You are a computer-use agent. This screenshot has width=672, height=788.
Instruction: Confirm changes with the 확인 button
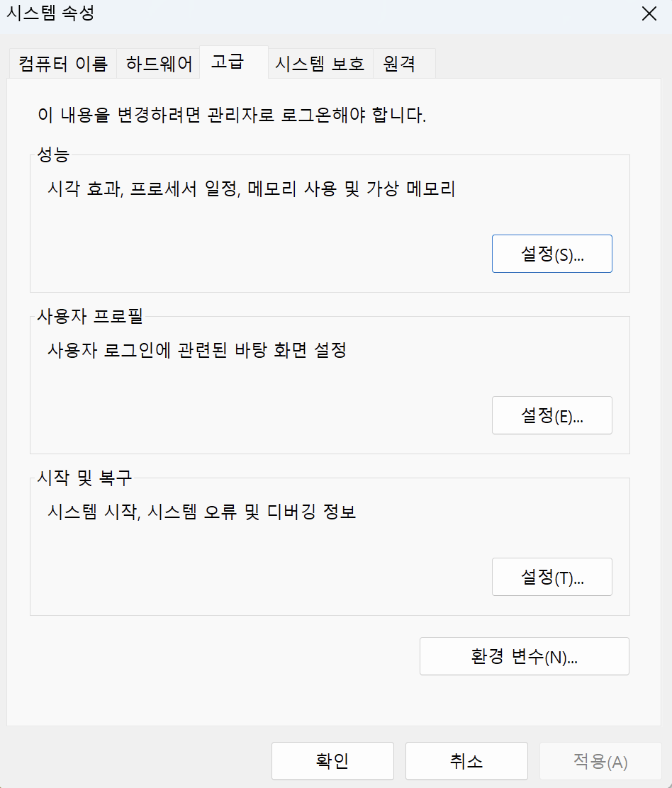click(x=332, y=760)
